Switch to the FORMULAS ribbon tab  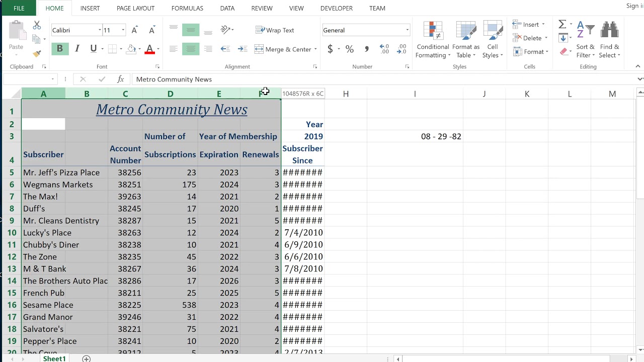[187, 9]
